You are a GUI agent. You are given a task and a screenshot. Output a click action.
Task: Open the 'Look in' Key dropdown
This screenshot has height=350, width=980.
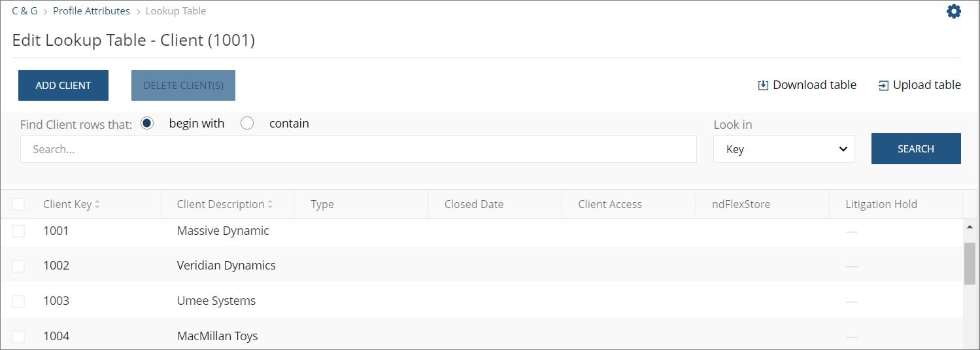point(784,149)
